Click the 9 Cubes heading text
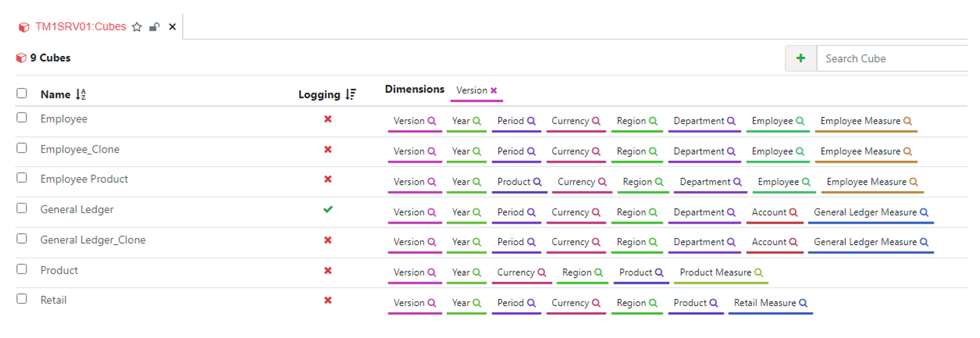The height and width of the screenshot is (338, 980). (50, 58)
